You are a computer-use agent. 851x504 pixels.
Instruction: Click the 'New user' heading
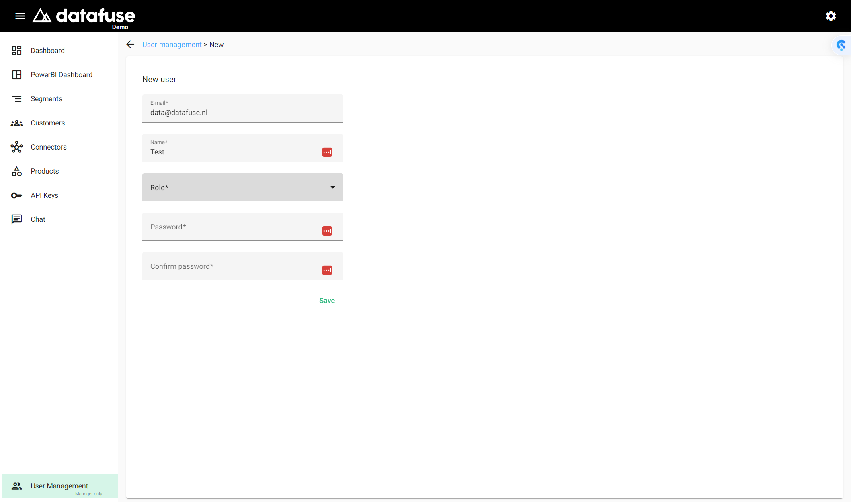point(159,79)
